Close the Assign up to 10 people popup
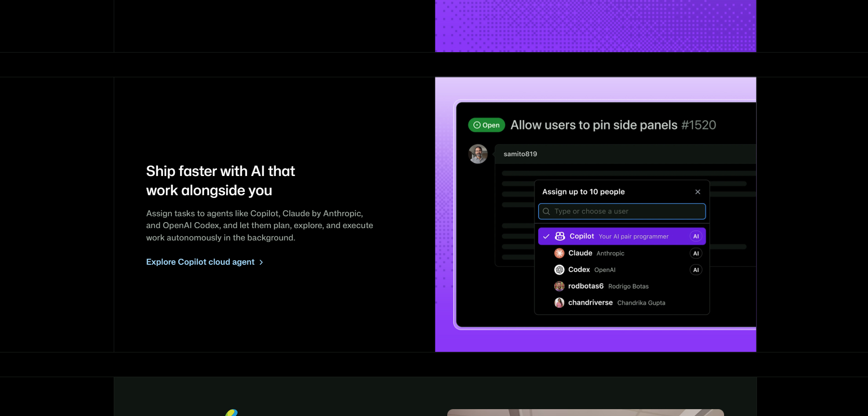868x416 pixels. (x=698, y=192)
